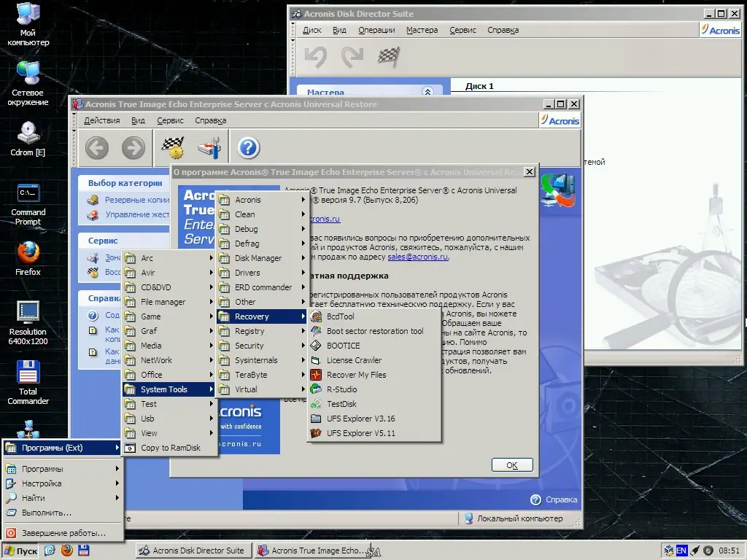
Task: Open the Security submenu folder
Action: point(263,346)
